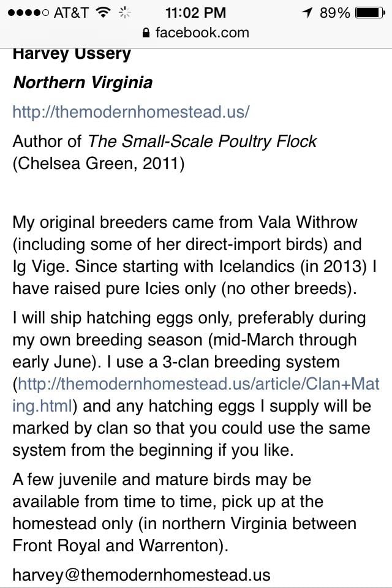Tap the battery icon in status bar
This screenshot has width=392, height=588.
coord(370,13)
